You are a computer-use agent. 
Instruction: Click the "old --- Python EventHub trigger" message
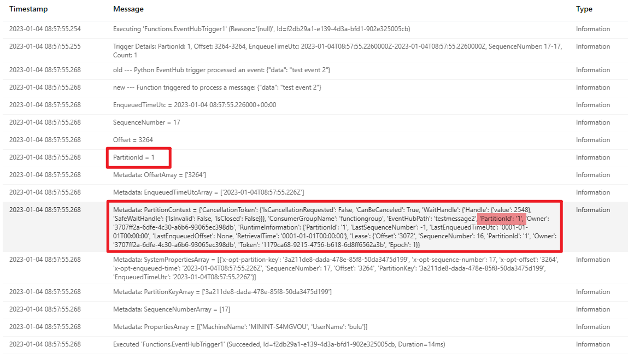tap(221, 70)
